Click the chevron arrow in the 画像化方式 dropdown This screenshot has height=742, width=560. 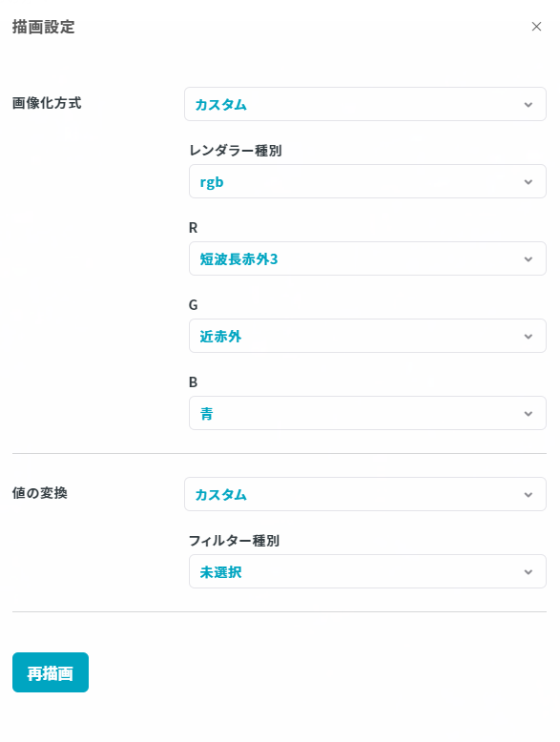(529, 105)
